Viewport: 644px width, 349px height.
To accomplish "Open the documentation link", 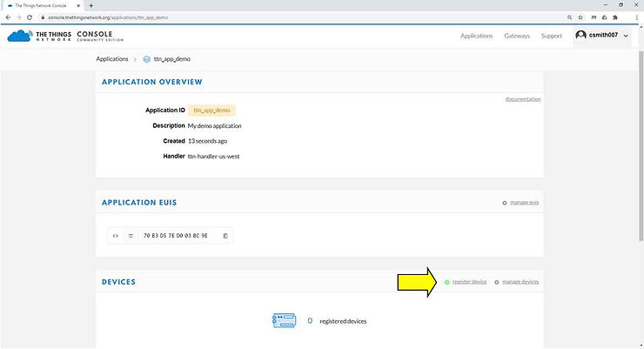I will click(x=522, y=99).
